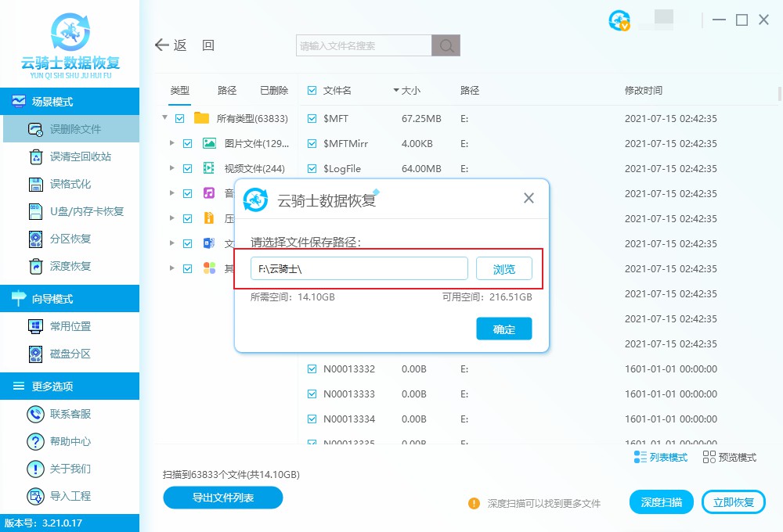Viewport: 783px width, 532px height.
Task: Click the 视频文件 film icon
Action: click(209, 168)
